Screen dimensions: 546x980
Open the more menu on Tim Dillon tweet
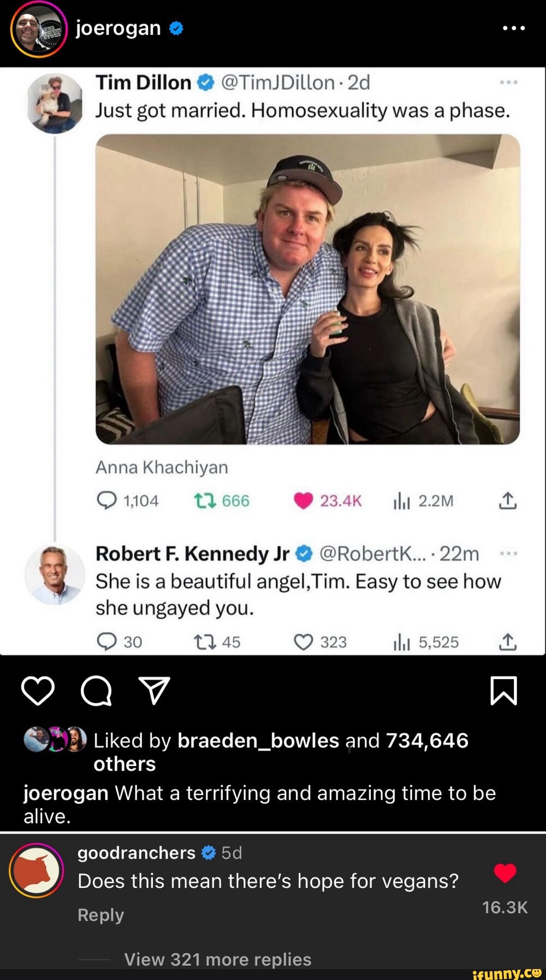coord(508,82)
